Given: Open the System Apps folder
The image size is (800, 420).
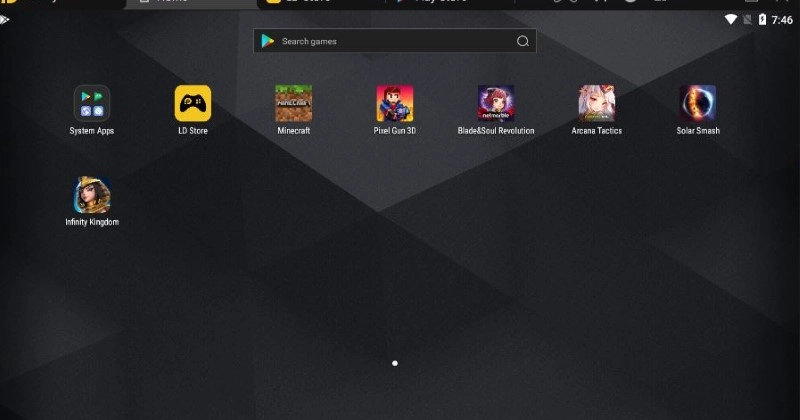Looking at the screenshot, I should (92, 103).
